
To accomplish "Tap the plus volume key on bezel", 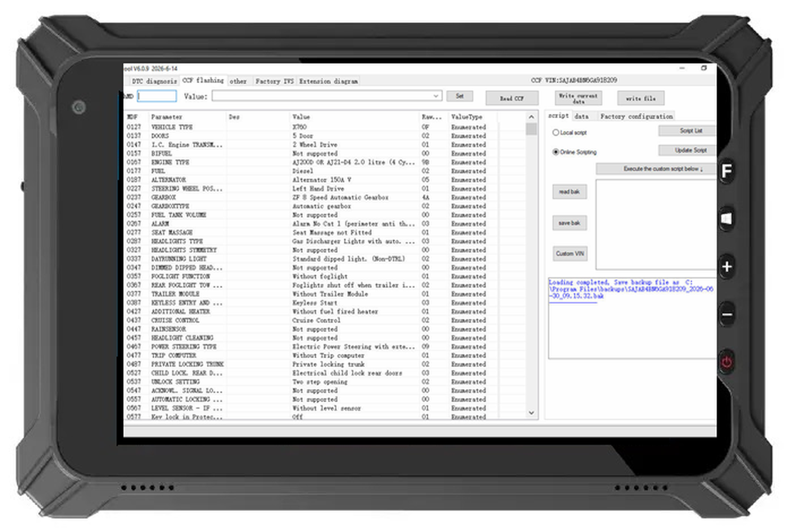I will pyautogui.click(x=727, y=267).
